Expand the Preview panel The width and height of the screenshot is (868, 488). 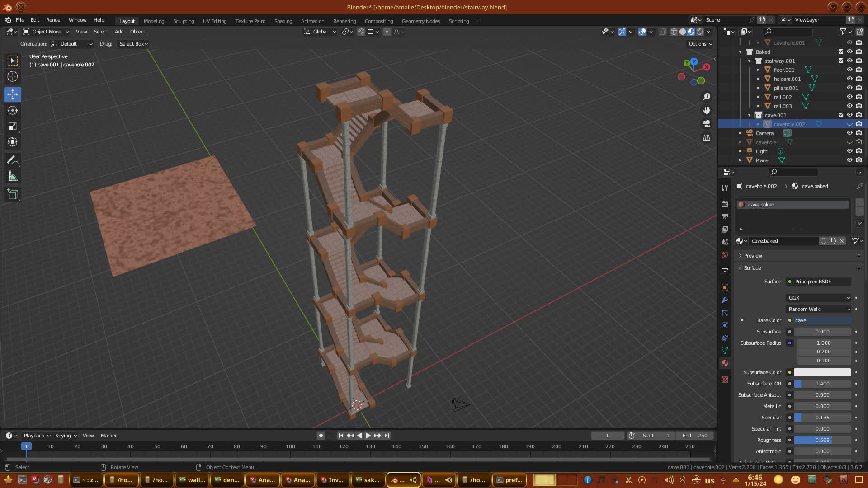coord(753,256)
